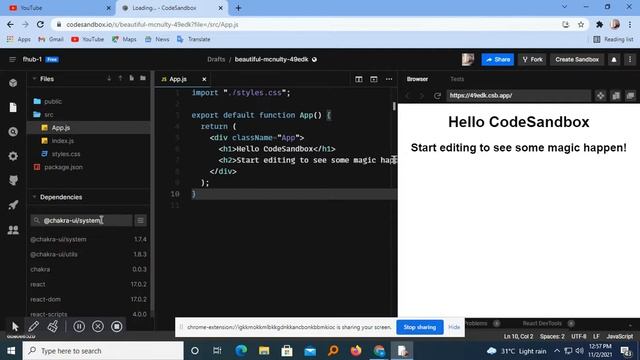This screenshot has width=640, height=360.
Task: Select the cursor pointer recording tool
Action: point(15,326)
